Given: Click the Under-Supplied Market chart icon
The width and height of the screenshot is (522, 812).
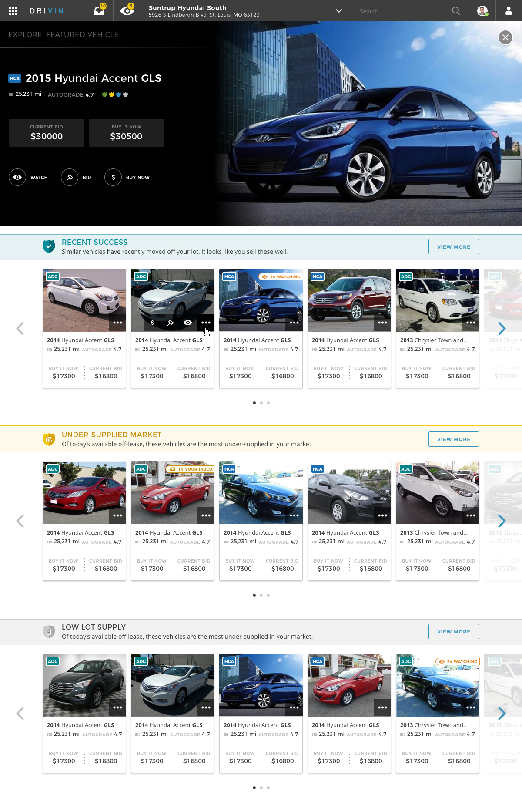Looking at the screenshot, I should tap(49, 439).
